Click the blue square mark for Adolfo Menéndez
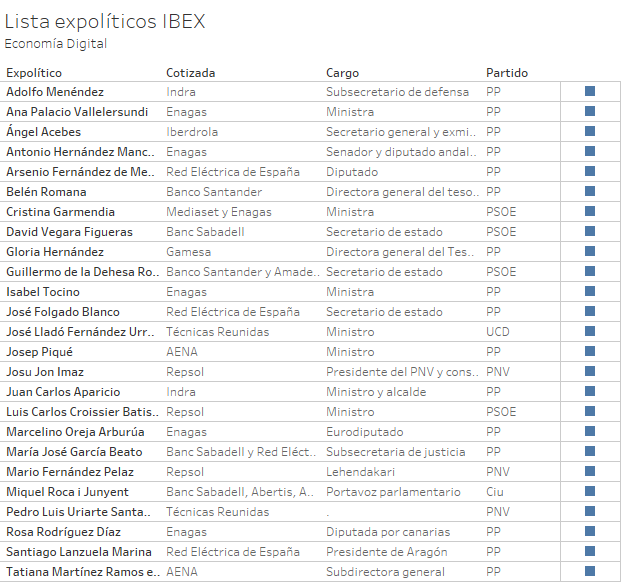622x582 pixels. point(590,91)
